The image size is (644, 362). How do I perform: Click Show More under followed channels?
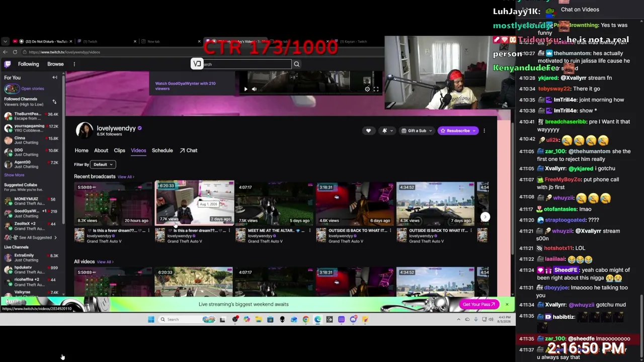coord(14,175)
